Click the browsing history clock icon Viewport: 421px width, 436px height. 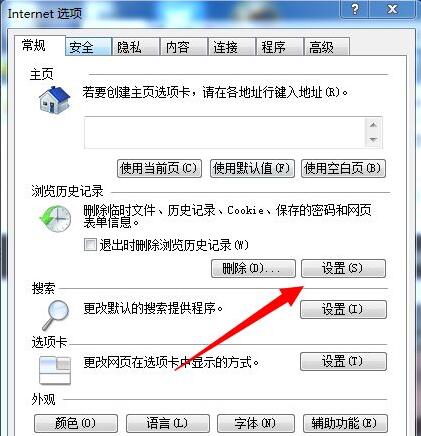(x=55, y=219)
